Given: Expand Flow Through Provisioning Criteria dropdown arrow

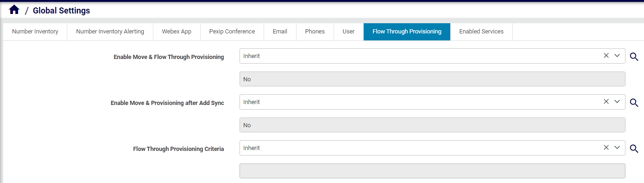Looking at the screenshot, I should 617,148.
